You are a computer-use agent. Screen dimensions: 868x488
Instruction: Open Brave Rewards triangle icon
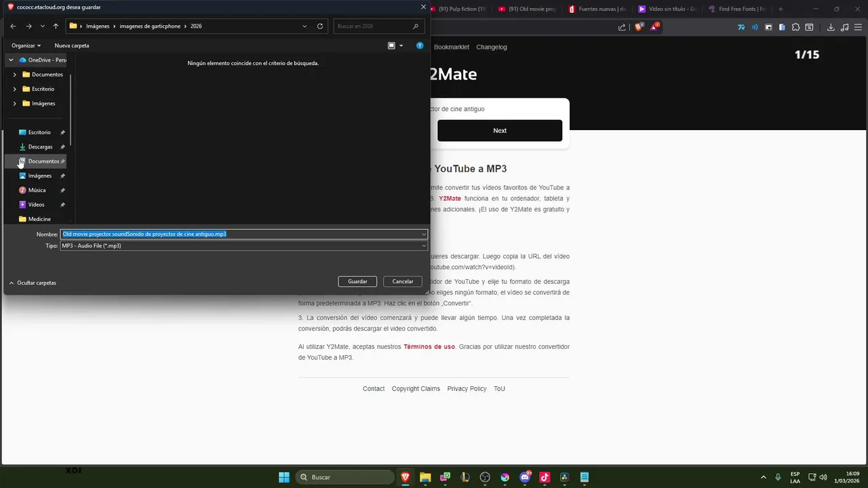pyautogui.click(x=654, y=27)
